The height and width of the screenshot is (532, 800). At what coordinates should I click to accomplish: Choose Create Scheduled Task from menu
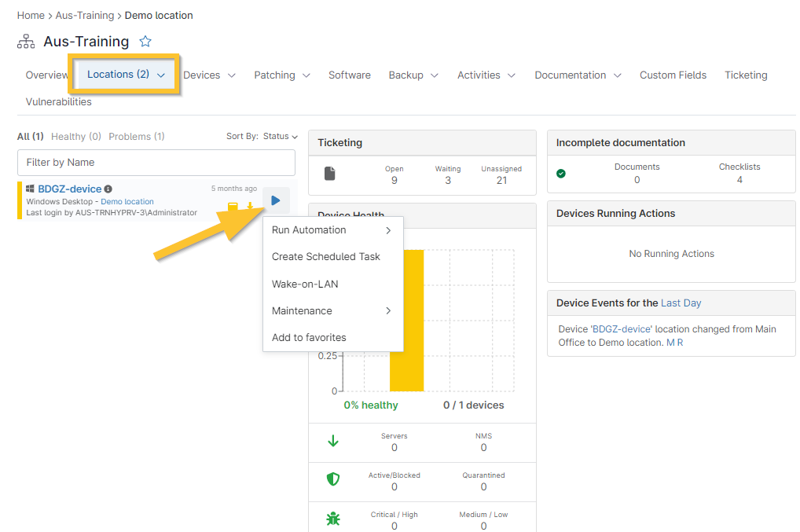325,257
